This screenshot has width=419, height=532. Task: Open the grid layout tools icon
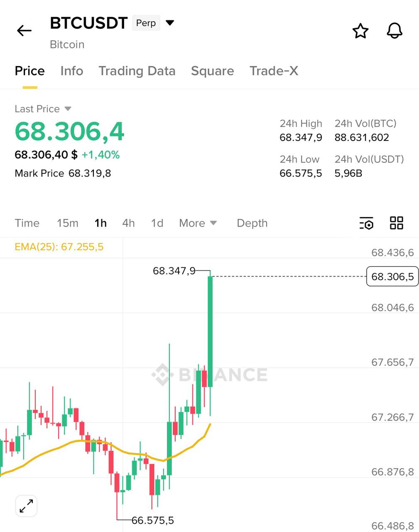coord(397,223)
